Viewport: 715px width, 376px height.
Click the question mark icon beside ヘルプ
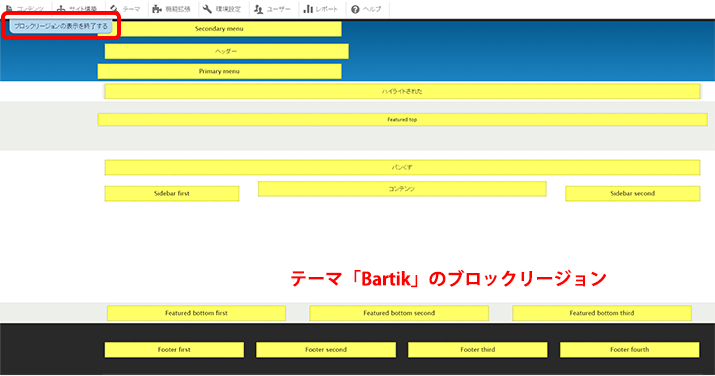355,9
